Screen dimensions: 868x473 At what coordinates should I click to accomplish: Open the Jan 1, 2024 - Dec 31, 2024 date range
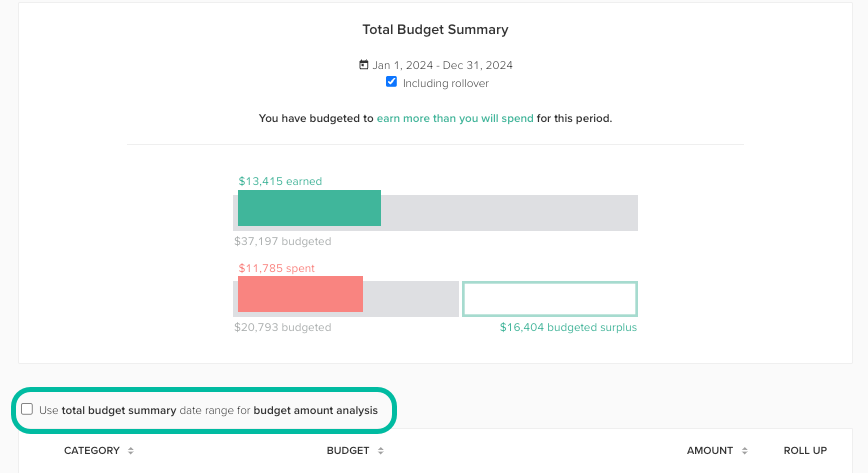click(x=442, y=65)
